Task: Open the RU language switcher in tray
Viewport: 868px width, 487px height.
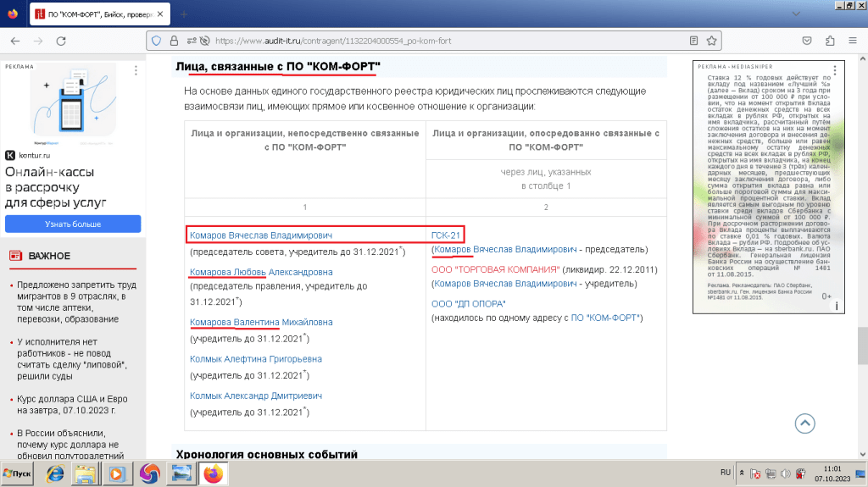Action: click(726, 472)
